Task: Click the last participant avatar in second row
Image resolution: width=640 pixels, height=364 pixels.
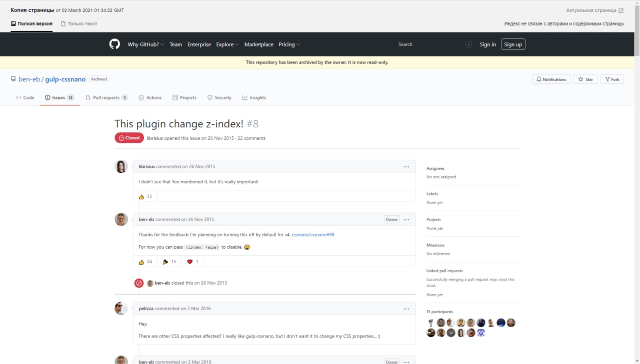Action: coord(481,333)
